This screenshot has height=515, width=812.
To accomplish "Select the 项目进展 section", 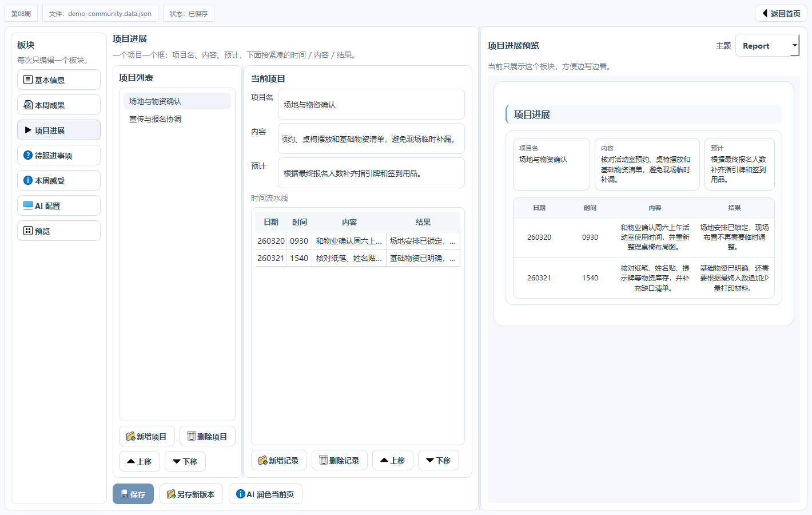I will point(59,130).
